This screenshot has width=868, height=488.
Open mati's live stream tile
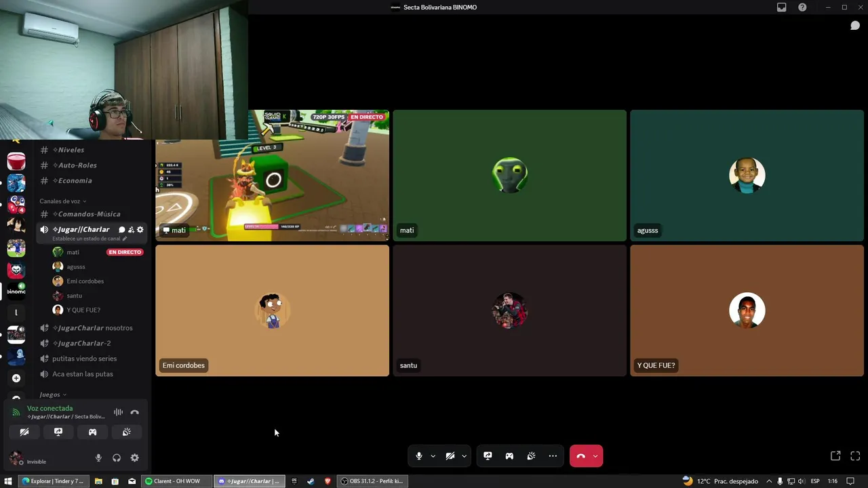[273, 176]
